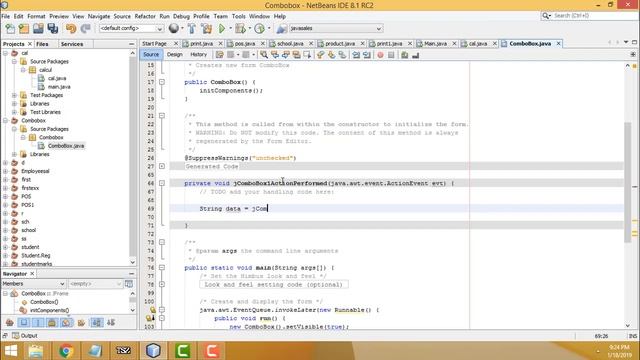Image resolution: width=640 pixels, height=360 pixels.
Task: Switch to the pos.java tab
Action: coord(245,43)
